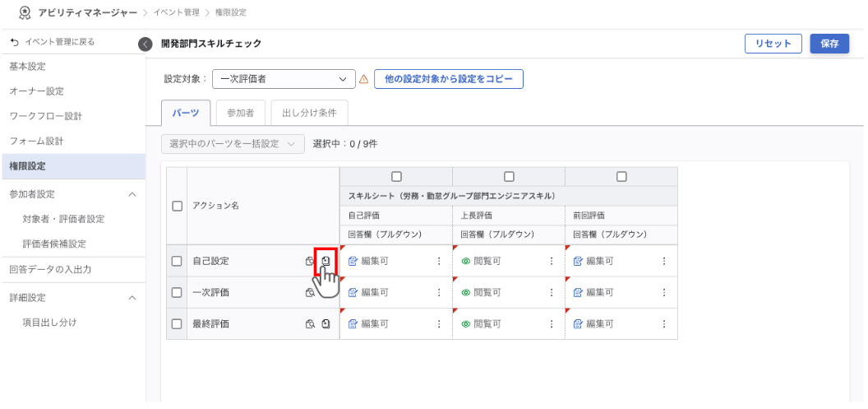Viewport: 868px width, 409px height.
Task: Open kebab menu for 最終評価 自己評価 cell
Action: 439,324
